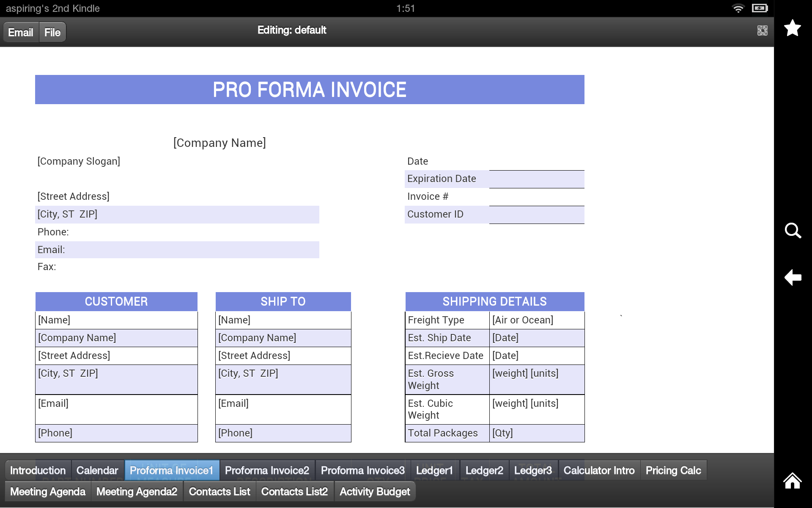Switch to the Meeting Agenda2 sheet
812x508 pixels.
[x=136, y=491]
